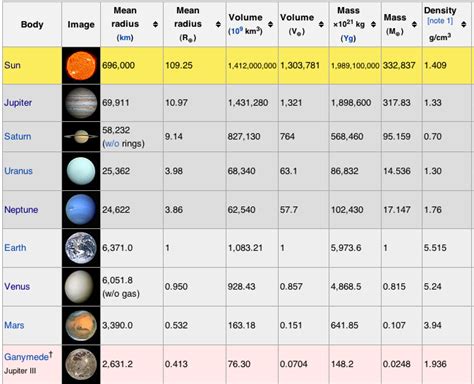Select Earth's volume 1,083.21

(x=245, y=248)
